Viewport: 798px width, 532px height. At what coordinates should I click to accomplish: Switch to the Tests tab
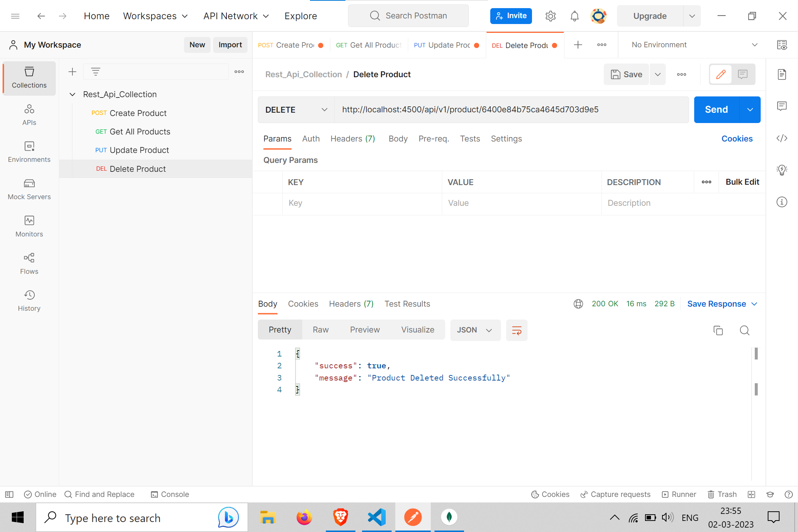point(470,139)
